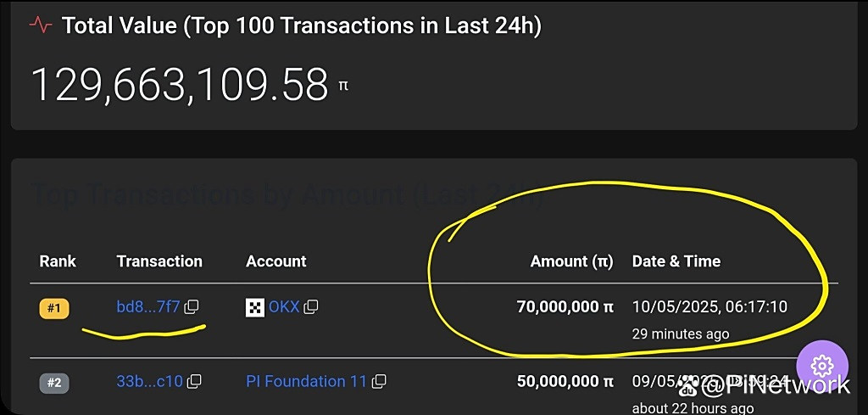868x415 pixels.
Task: Click the Transaction column header
Action: click(x=159, y=261)
